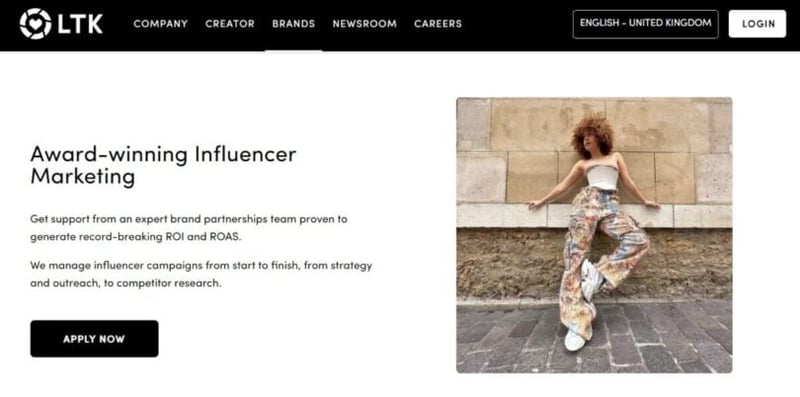Click the paragraph mentioning ROI and ROAS

[189, 228]
